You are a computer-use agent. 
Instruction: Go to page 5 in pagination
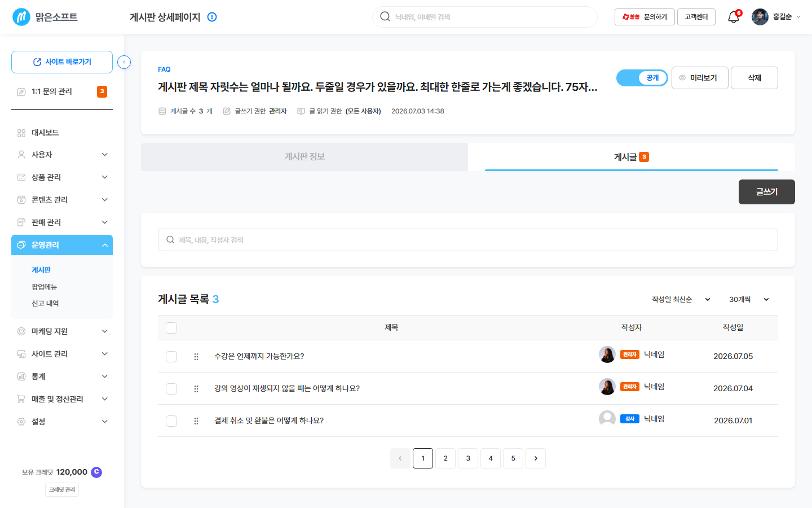pos(513,458)
